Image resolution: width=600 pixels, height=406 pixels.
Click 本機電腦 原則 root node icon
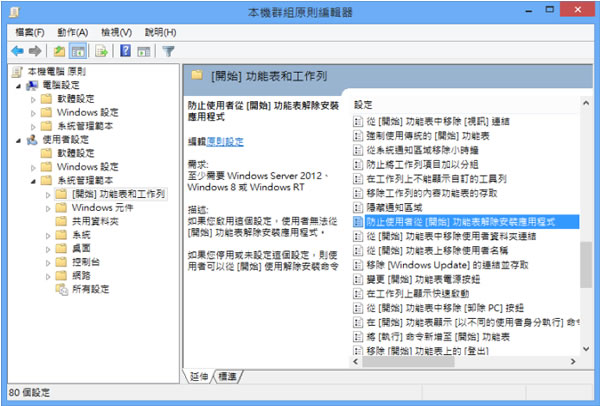pos(17,72)
